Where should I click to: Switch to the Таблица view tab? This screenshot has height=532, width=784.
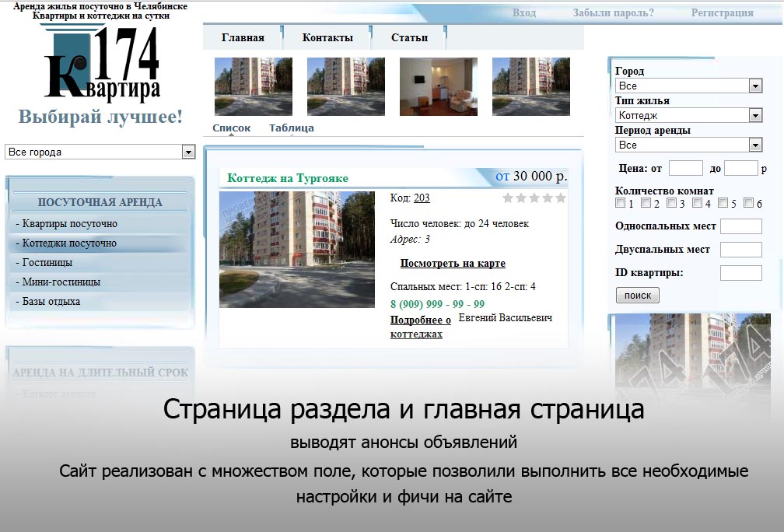coord(291,128)
